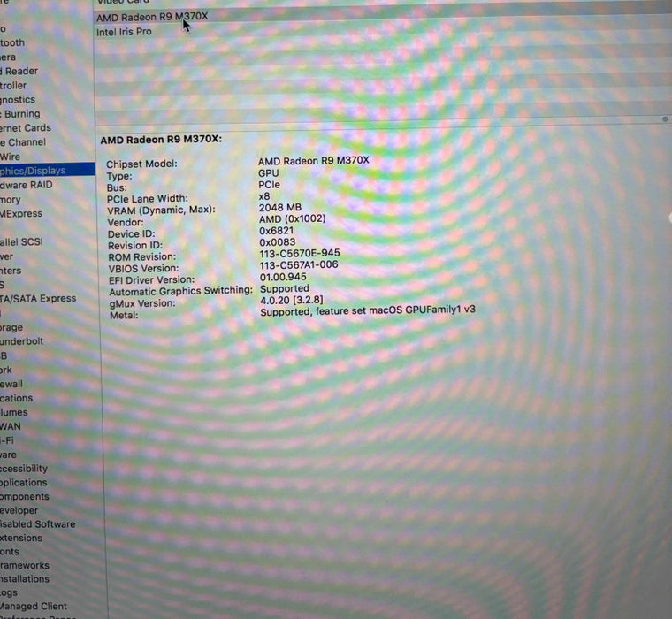The image size is (672, 619).
Task: Open NVMExpress in the sidebar
Action: [21, 213]
